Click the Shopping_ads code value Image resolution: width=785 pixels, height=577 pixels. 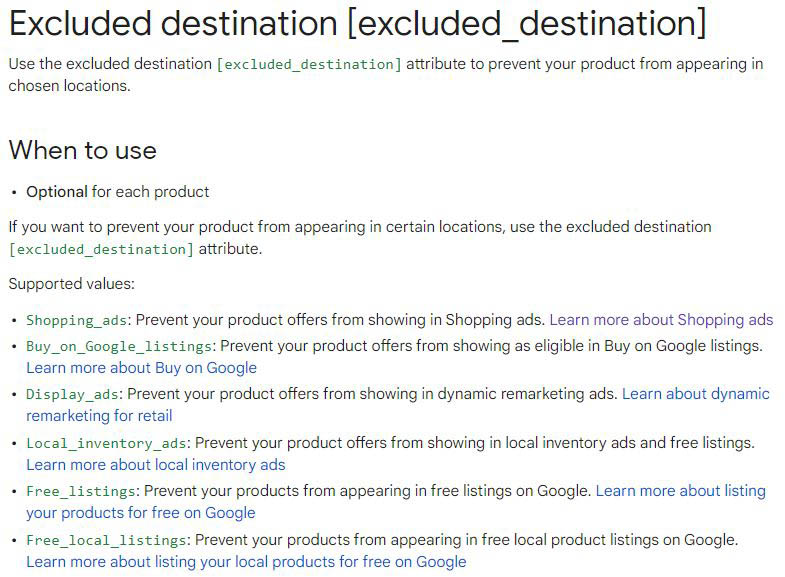coord(77,320)
